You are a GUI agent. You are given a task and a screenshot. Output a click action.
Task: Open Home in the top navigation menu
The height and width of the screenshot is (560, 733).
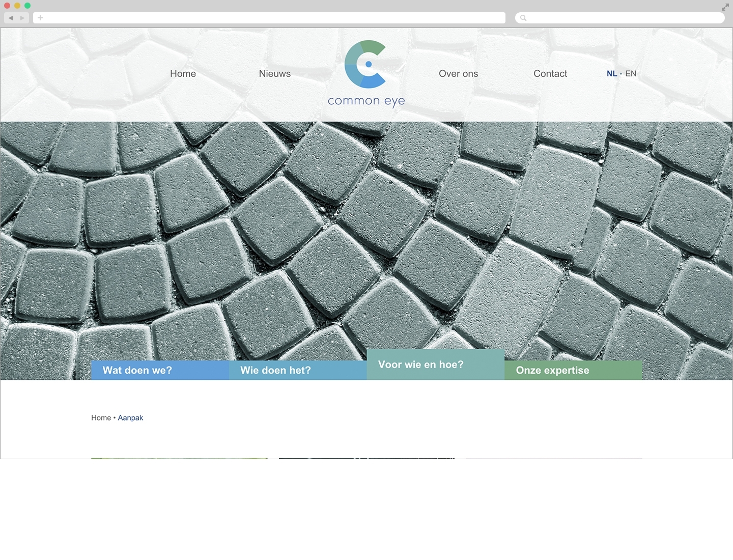(183, 74)
